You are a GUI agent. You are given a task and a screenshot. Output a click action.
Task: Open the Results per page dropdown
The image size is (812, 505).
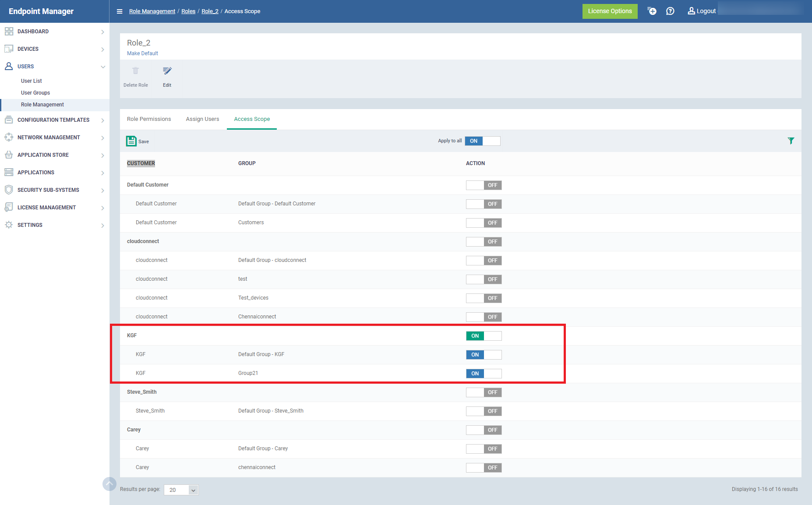[181, 490]
